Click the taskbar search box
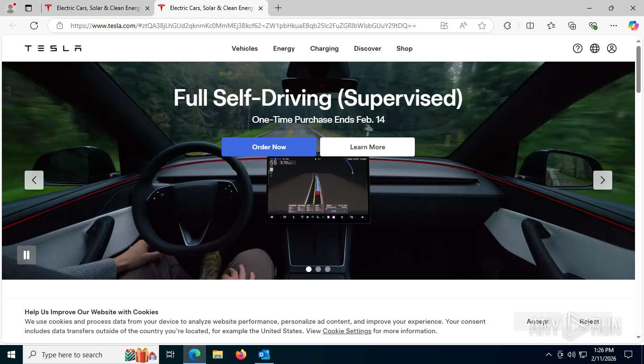The width and height of the screenshot is (644, 364). pyautogui.click(x=92, y=355)
